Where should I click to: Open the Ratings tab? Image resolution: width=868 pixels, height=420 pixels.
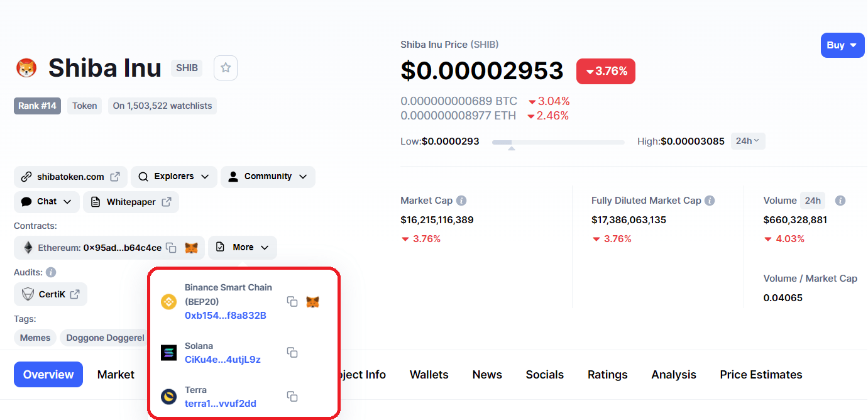tap(608, 375)
